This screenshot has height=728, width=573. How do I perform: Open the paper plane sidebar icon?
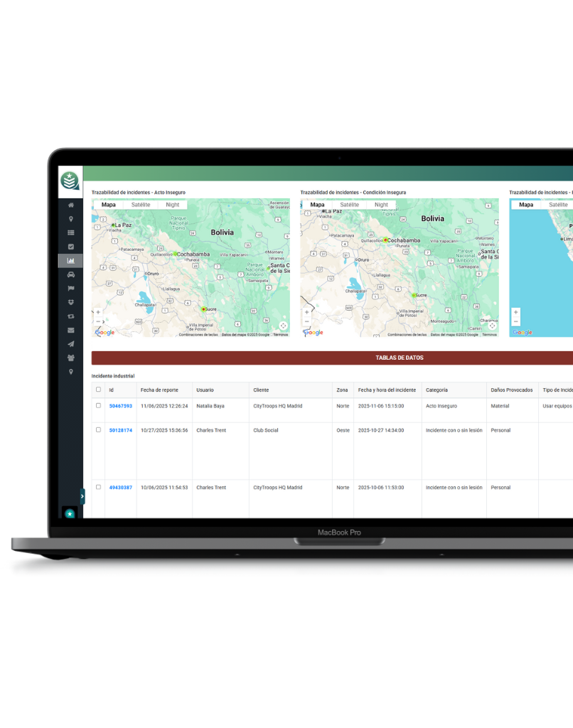pyautogui.click(x=70, y=344)
